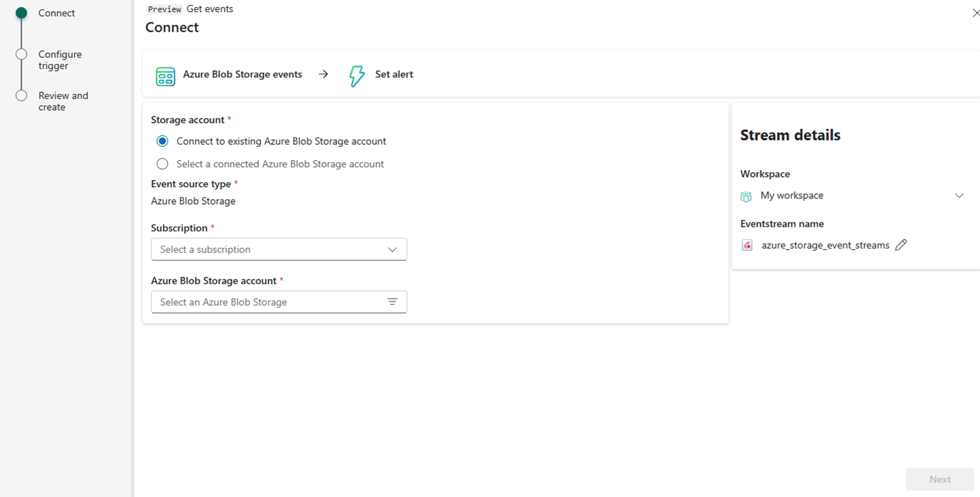Screen dimensions: 980x497
Task: Close the Get events dialog
Action: (x=975, y=13)
